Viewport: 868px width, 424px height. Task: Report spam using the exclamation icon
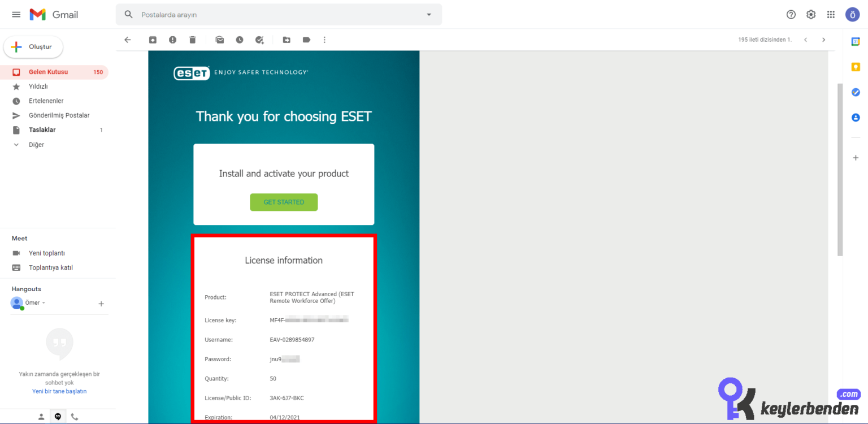[x=172, y=40]
